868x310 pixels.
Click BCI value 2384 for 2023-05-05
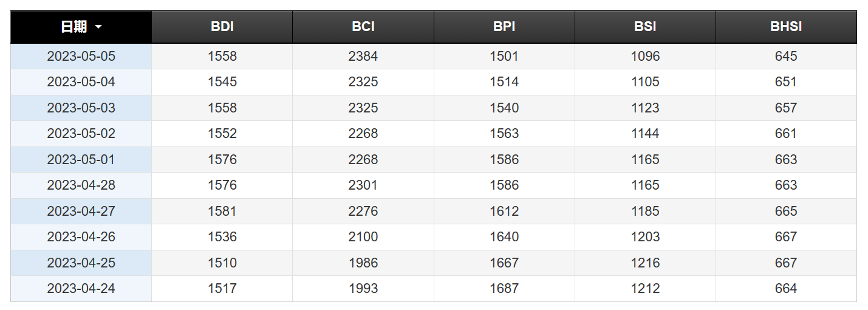[x=363, y=57]
